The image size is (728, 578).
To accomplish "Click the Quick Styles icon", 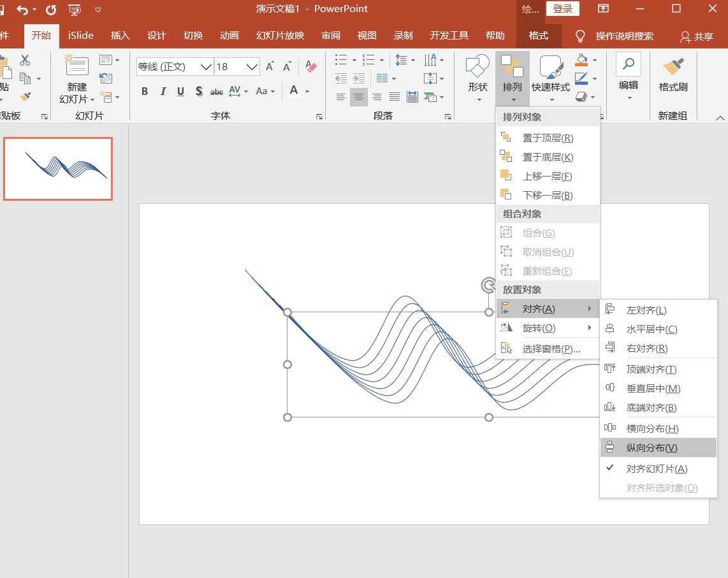I will (x=551, y=67).
